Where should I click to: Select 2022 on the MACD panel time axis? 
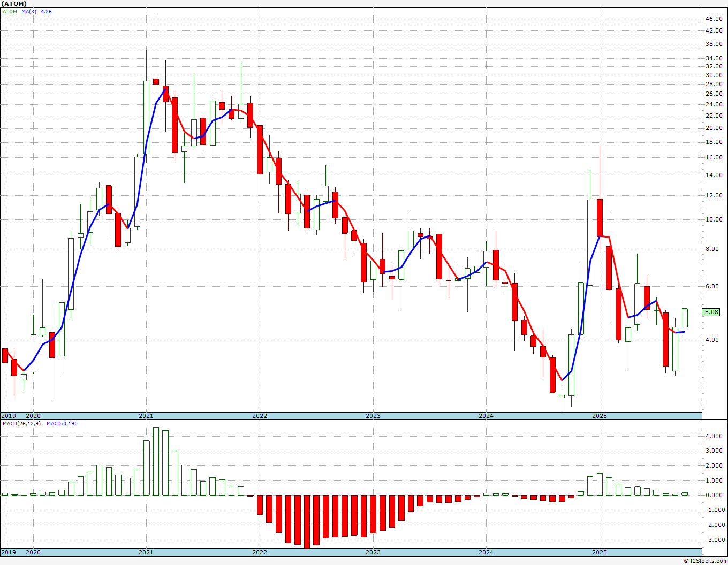coord(260,553)
